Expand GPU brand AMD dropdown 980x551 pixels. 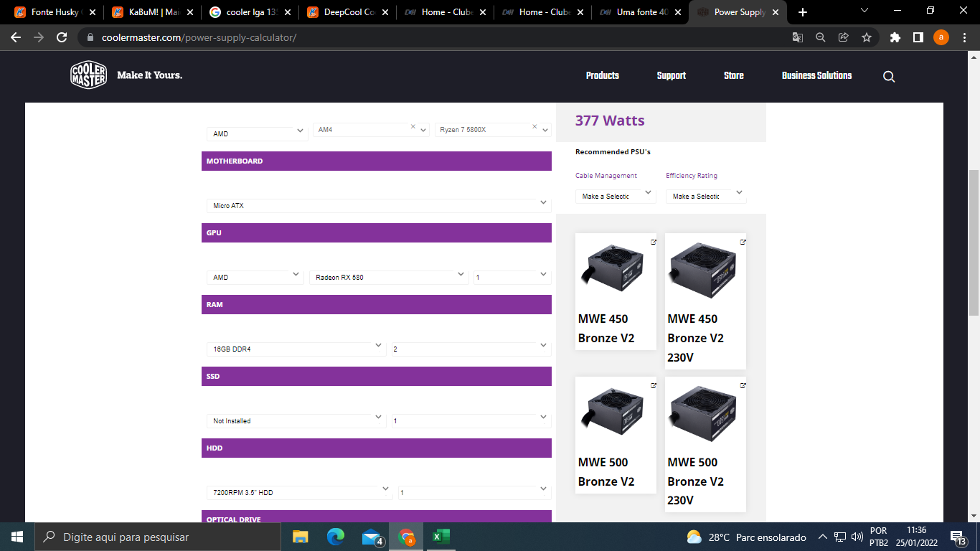pyautogui.click(x=255, y=277)
